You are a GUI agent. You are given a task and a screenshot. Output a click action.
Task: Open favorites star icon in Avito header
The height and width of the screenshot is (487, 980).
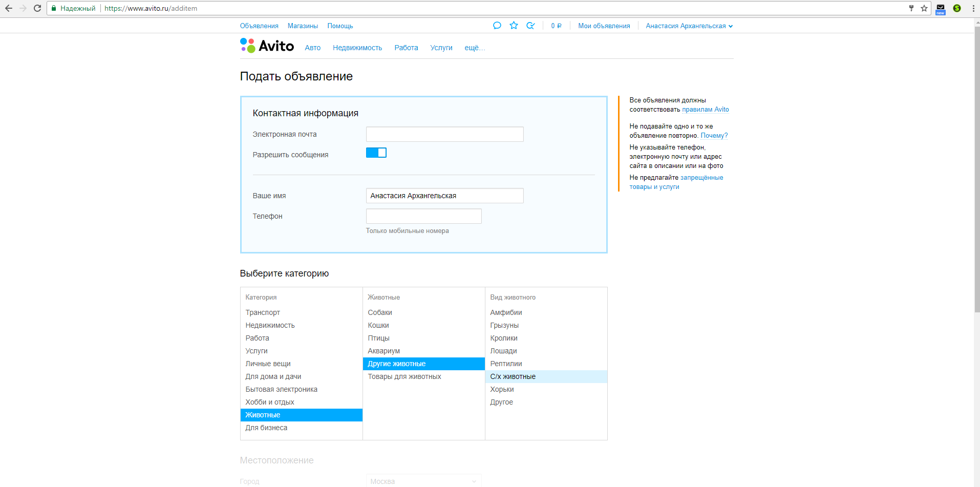(514, 26)
